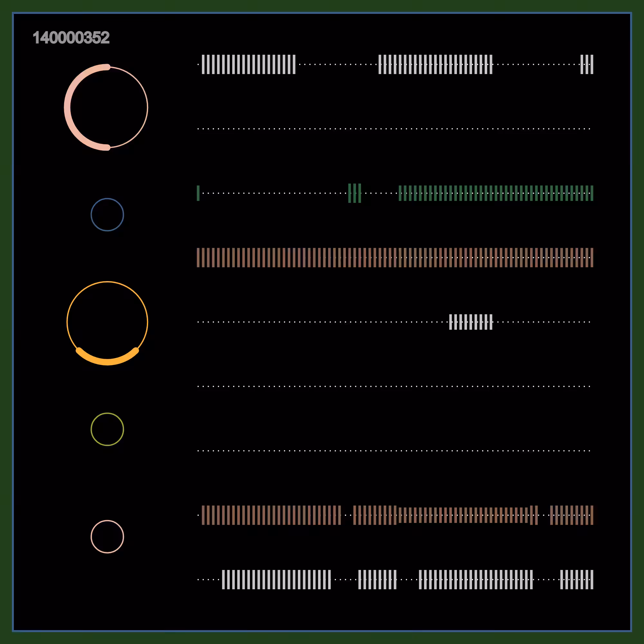Select the last brown block in the segmented brown row
644x644 pixels.
pyautogui.click(x=572, y=515)
